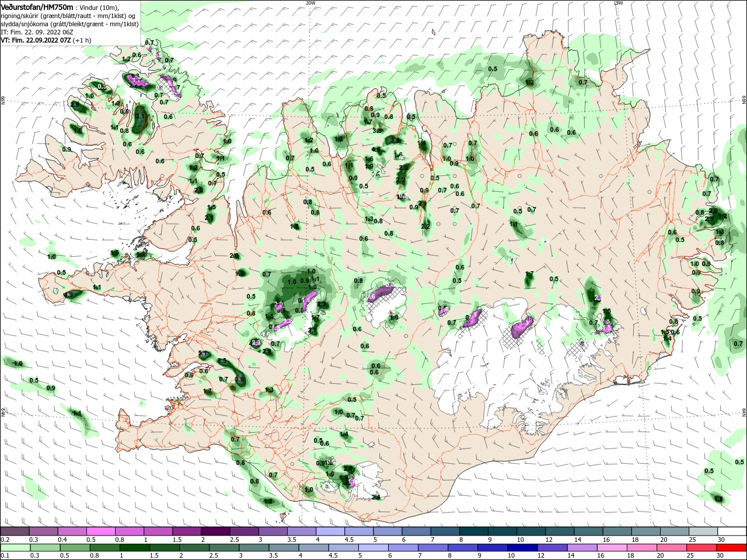
Task: Select the snow legend swatch starting at 6
Action: (x=416, y=531)
